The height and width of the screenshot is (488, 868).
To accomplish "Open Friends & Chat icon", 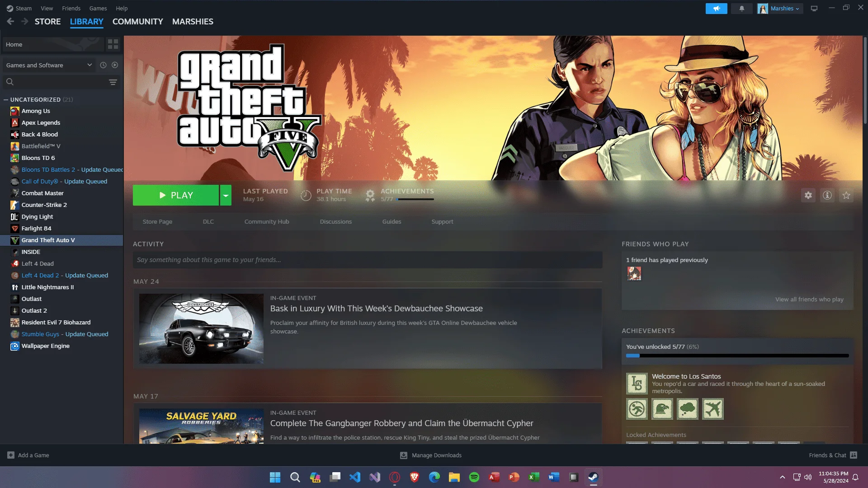I will click(x=854, y=455).
